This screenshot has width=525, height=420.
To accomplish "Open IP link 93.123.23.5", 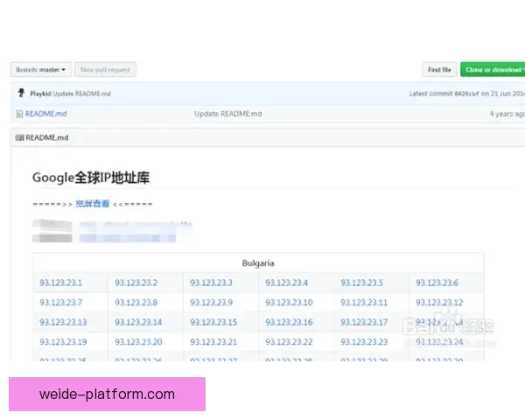I will 361,283.
